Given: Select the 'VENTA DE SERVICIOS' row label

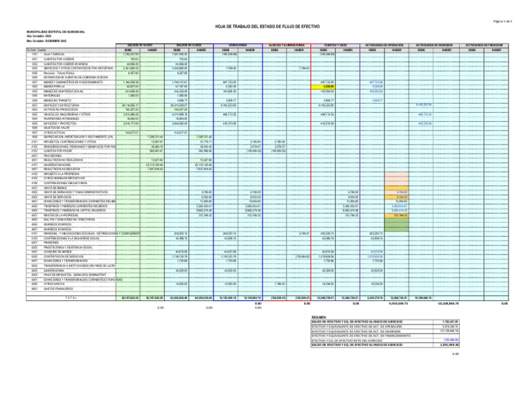Looking at the screenshot, I should [x=57, y=197].
